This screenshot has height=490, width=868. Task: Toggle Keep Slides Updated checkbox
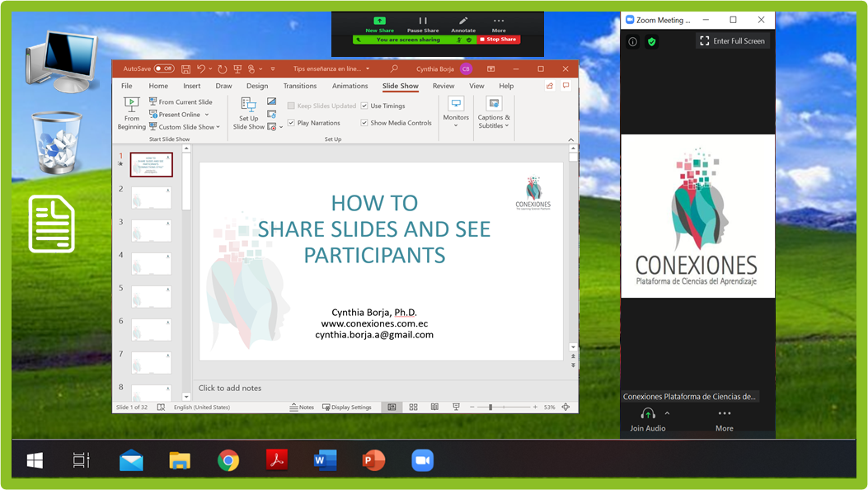click(x=291, y=106)
